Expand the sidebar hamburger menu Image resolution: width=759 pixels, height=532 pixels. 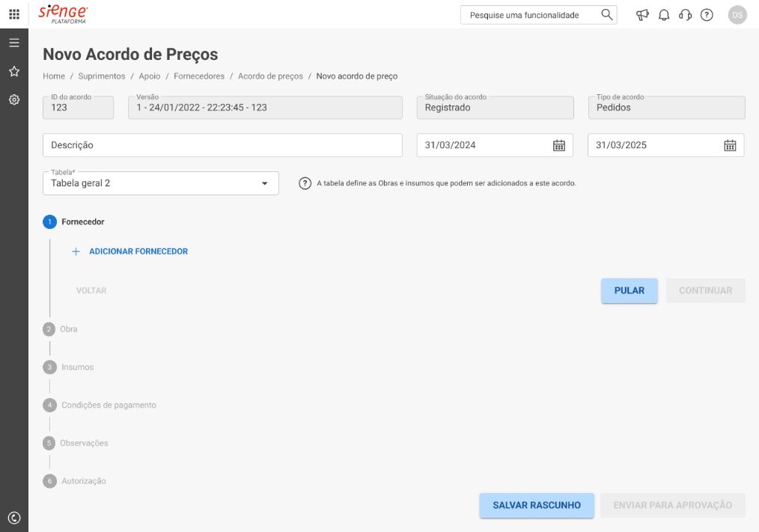click(x=14, y=43)
